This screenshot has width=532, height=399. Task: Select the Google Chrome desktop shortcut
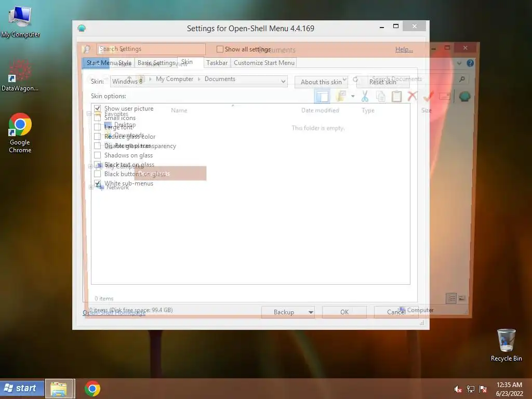20,133
